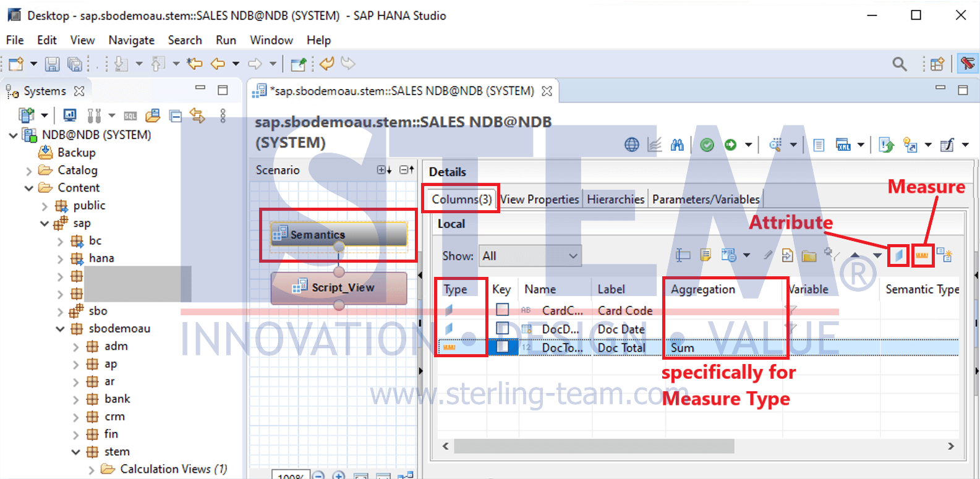Minimize the Systems panel
The height and width of the screenshot is (479, 980).
200,88
